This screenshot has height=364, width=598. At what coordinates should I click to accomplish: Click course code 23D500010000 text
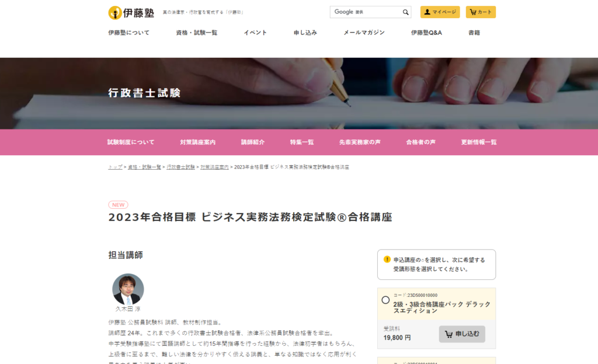pyautogui.click(x=415, y=295)
